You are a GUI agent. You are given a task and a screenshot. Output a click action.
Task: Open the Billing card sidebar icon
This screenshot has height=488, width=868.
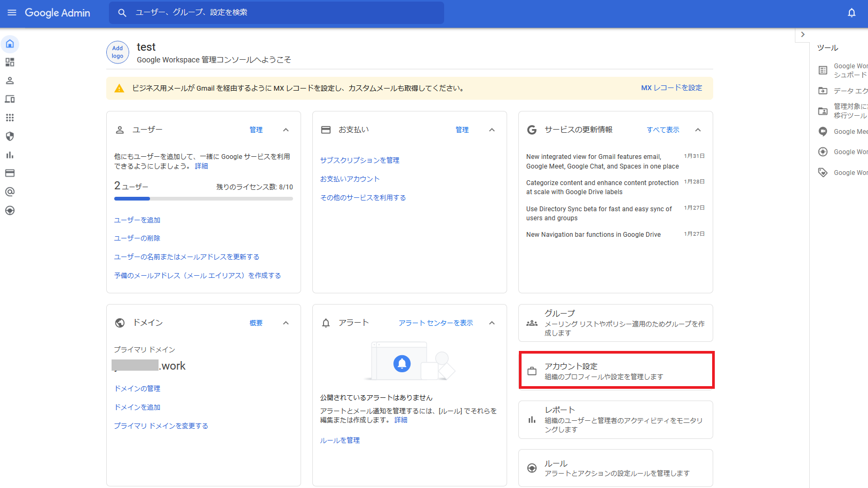pos(10,173)
